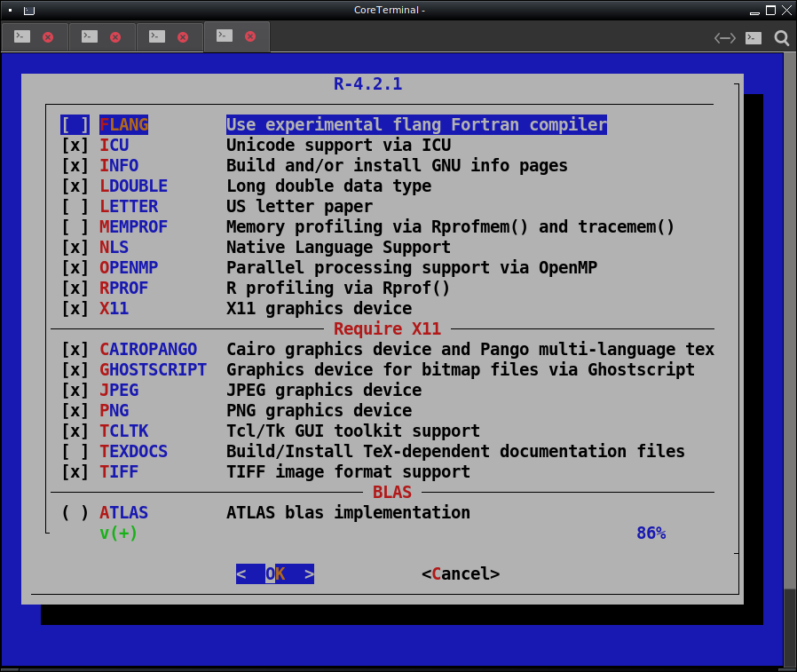The width and height of the screenshot is (797, 672).
Task: Toggle the OPENMP checkbox
Action: [75, 267]
